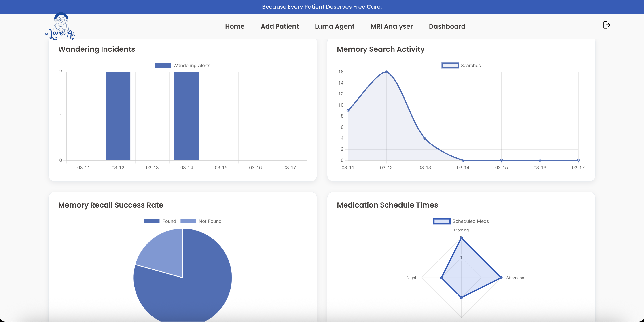
Task: Select the Dashboard nav item
Action: [447, 26]
